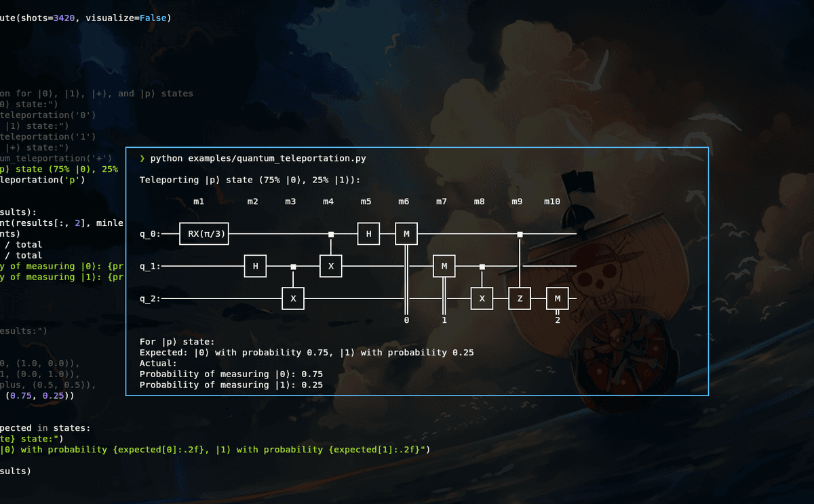Click the X gate under column m4
Viewport: 814px width, 504px height.
click(x=330, y=267)
